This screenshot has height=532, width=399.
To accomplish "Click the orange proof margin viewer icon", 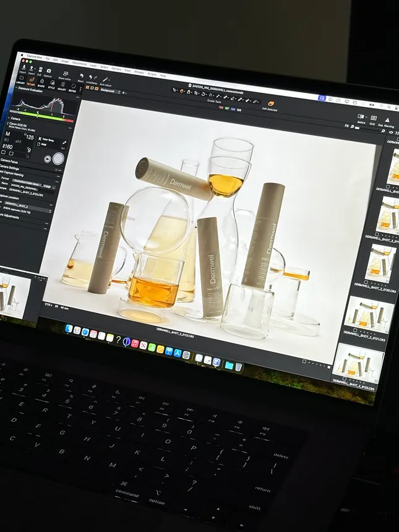I will (97, 88).
